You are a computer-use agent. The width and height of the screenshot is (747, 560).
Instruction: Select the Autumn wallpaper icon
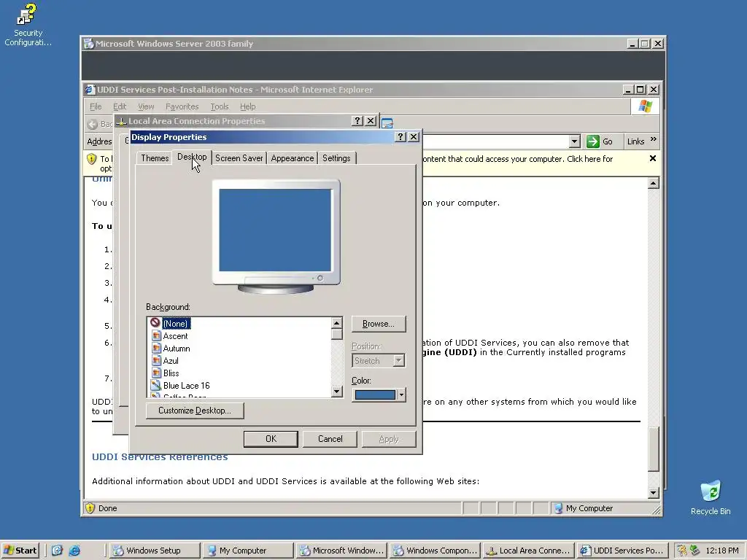pos(156,349)
